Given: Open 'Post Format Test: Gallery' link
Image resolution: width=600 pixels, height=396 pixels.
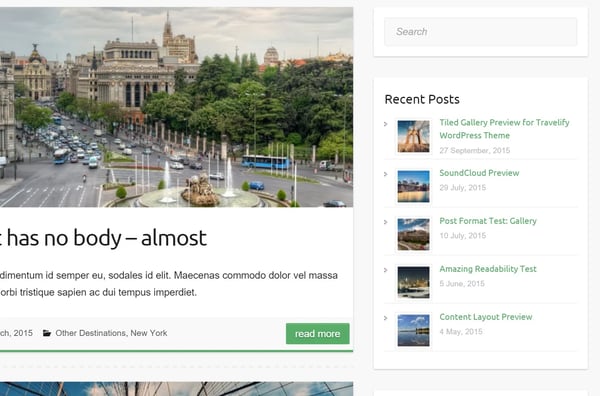Looking at the screenshot, I should [488, 221].
